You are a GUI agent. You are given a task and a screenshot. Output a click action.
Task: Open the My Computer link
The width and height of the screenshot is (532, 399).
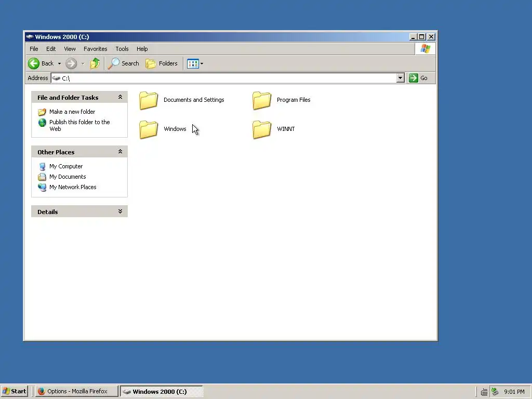point(66,166)
